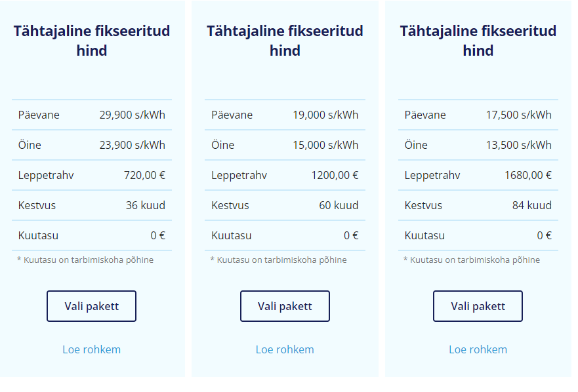The width and height of the screenshot is (578, 392).
Task: Choose the 60 kuud package with Vali pakett
Action: coord(285,306)
